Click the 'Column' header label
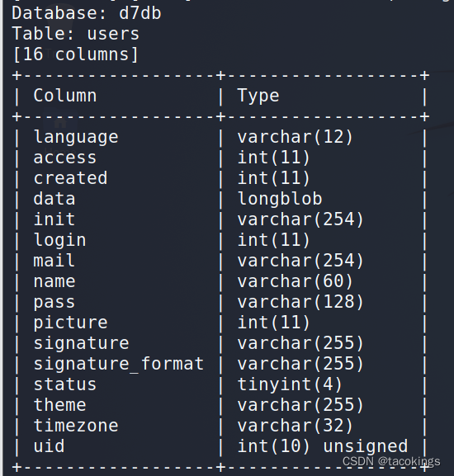454x476 pixels. tap(65, 96)
